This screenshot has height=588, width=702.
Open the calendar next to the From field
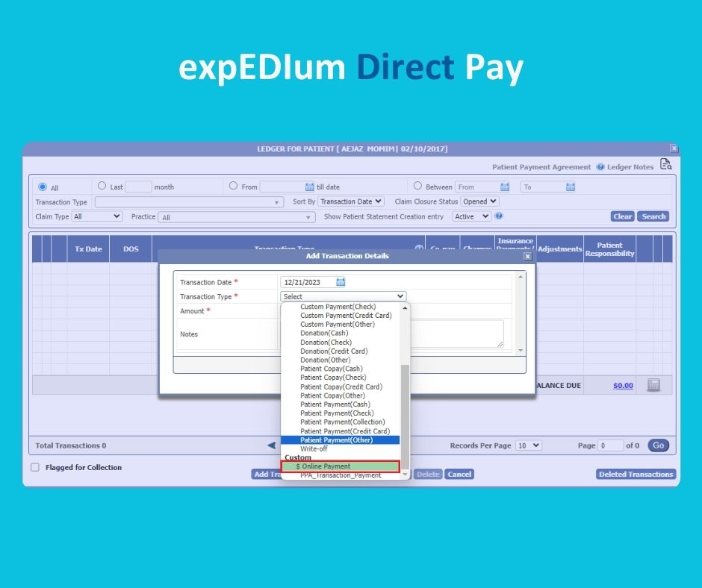tap(505, 187)
